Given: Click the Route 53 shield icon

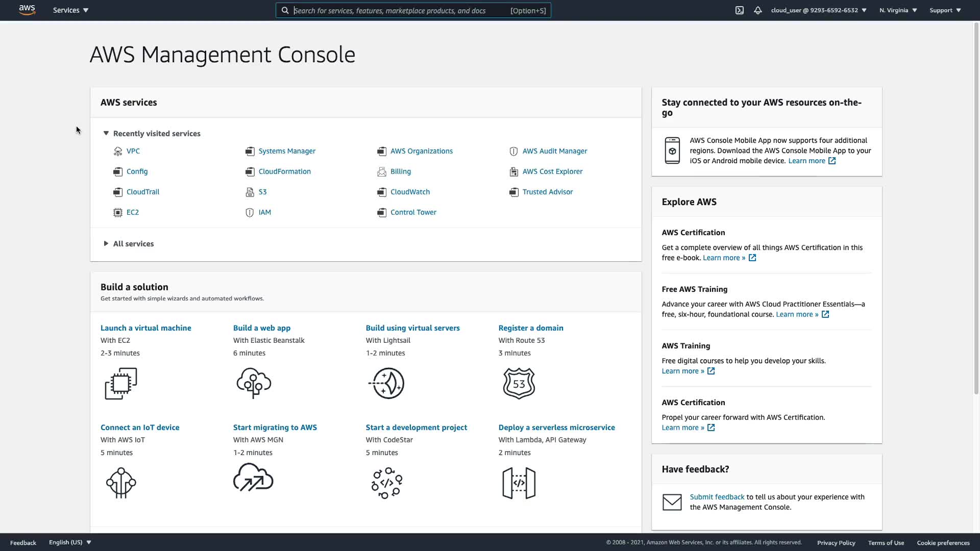Looking at the screenshot, I should click(x=519, y=383).
